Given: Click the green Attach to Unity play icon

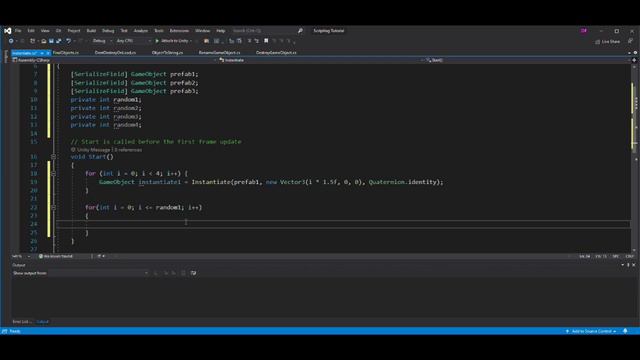Looking at the screenshot, I should click(x=157, y=41).
